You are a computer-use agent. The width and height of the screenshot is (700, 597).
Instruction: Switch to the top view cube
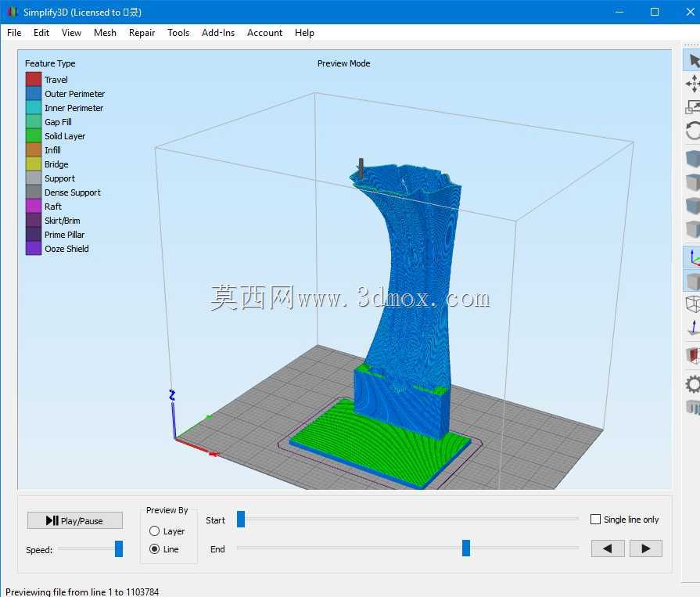point(693,182)
